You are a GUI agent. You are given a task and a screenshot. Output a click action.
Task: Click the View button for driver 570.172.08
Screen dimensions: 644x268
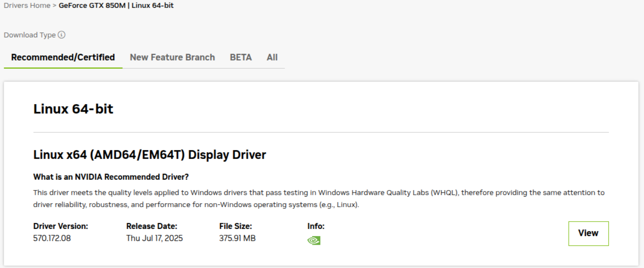point(588,233)
